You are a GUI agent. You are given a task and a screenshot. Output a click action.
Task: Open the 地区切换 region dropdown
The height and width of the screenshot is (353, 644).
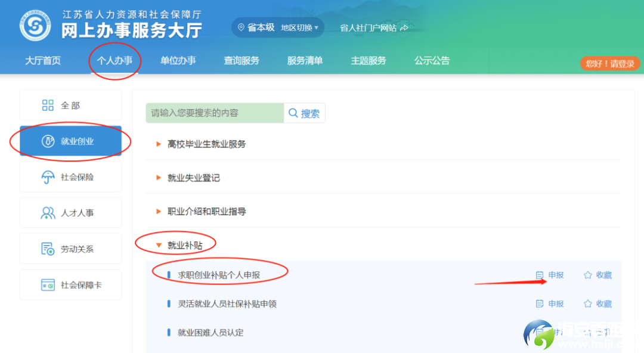point(300,27)
